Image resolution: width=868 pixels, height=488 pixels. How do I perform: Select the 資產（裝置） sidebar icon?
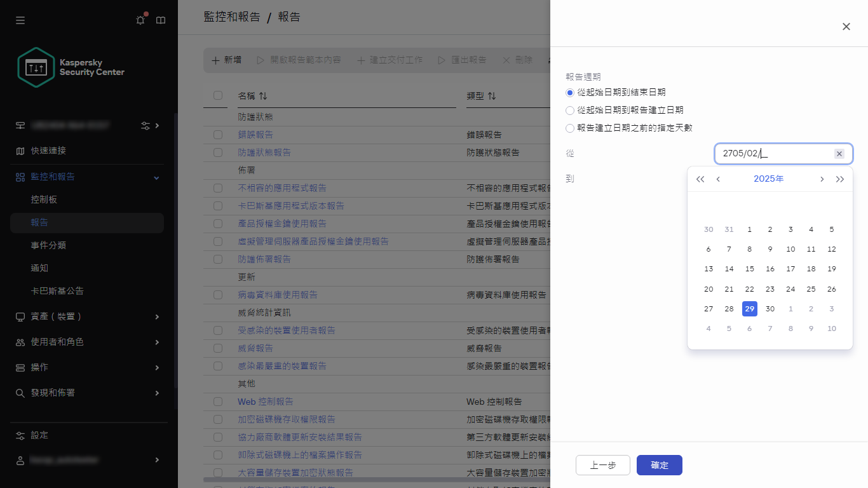tap(20, 316)
